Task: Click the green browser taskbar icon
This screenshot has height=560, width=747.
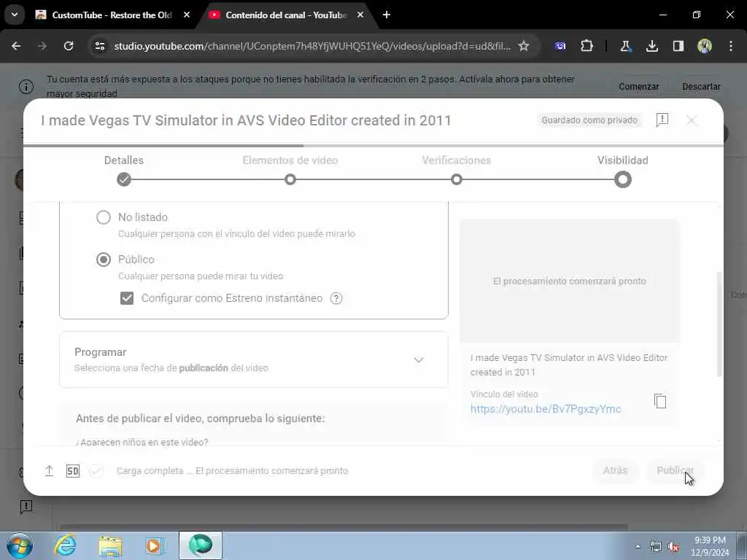Action: coord(201,545)
